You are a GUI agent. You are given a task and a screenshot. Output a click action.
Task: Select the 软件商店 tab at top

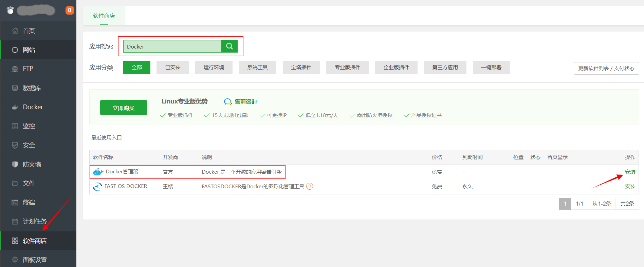pyautogui.click(x=104, y=16)
